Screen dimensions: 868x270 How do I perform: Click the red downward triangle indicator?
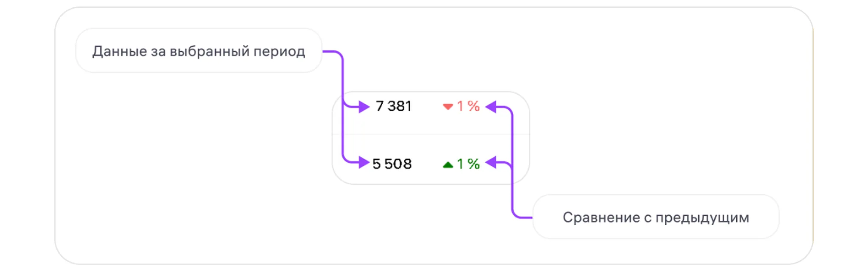tap(448, 106)
